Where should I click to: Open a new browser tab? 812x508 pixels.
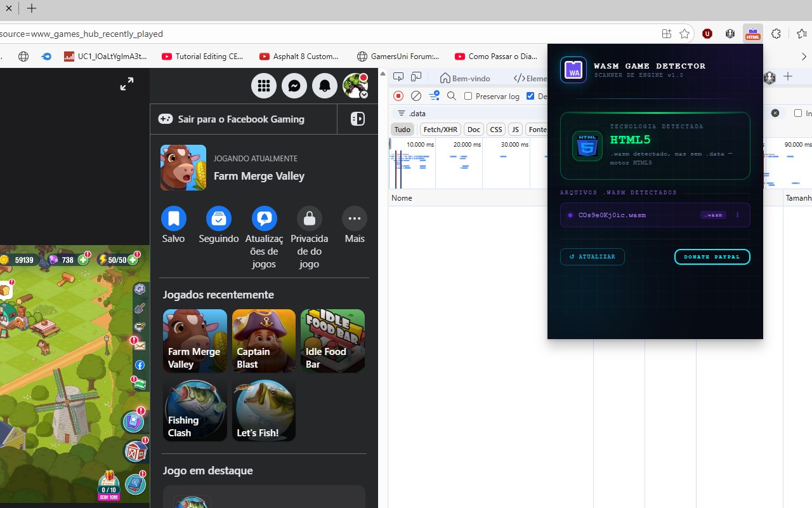[31, 8]
